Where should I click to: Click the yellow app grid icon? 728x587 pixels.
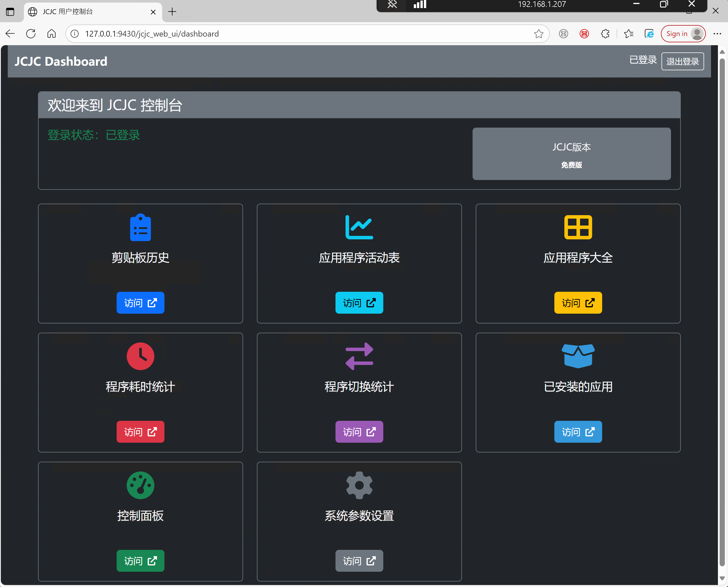(x=578, y=227)
